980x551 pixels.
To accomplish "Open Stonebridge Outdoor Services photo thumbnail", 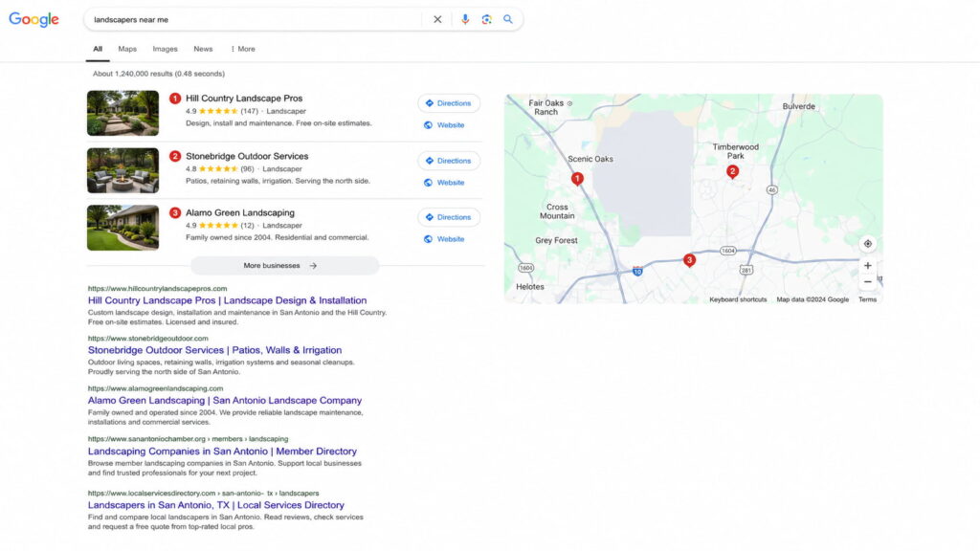I will click(x=122, y=170).
